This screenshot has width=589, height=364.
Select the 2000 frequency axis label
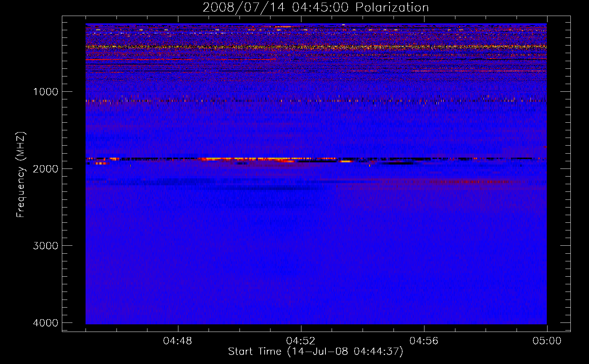(46, 169)
